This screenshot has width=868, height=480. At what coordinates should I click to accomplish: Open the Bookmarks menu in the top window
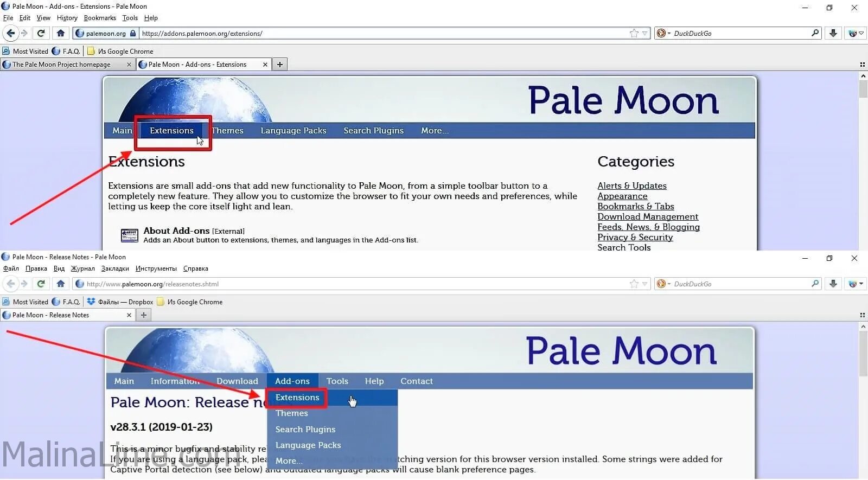click(x=100, y=18)
